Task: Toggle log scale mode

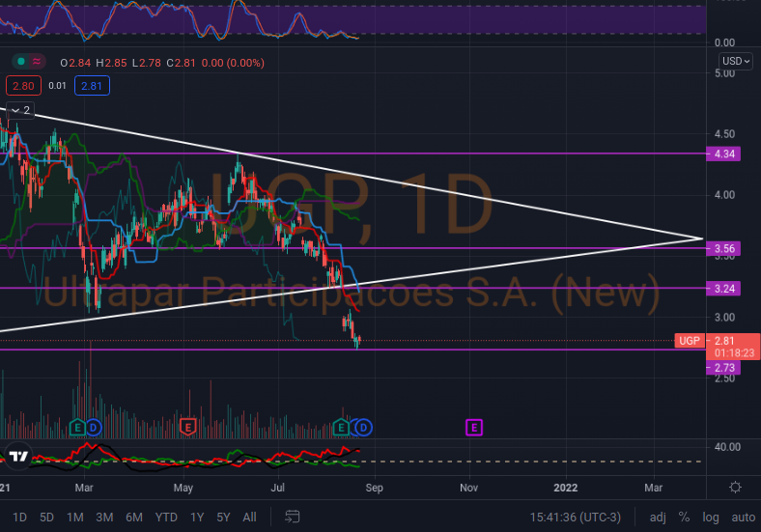Action: [711, 518]
